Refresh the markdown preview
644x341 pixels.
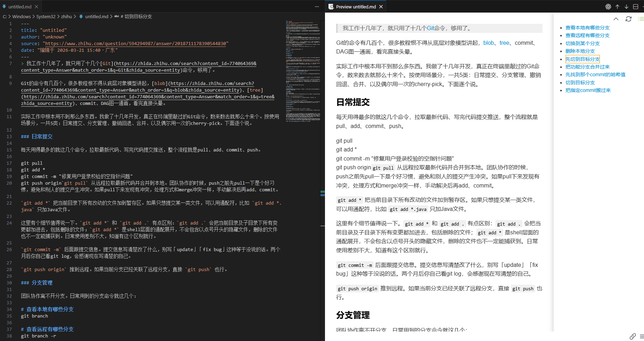pos(628,19)
